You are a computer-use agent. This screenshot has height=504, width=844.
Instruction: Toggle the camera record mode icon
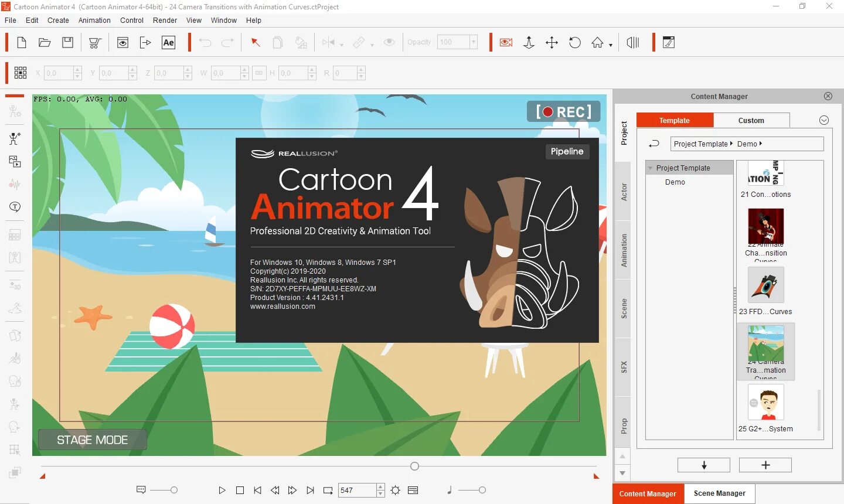tap(506, 42)
